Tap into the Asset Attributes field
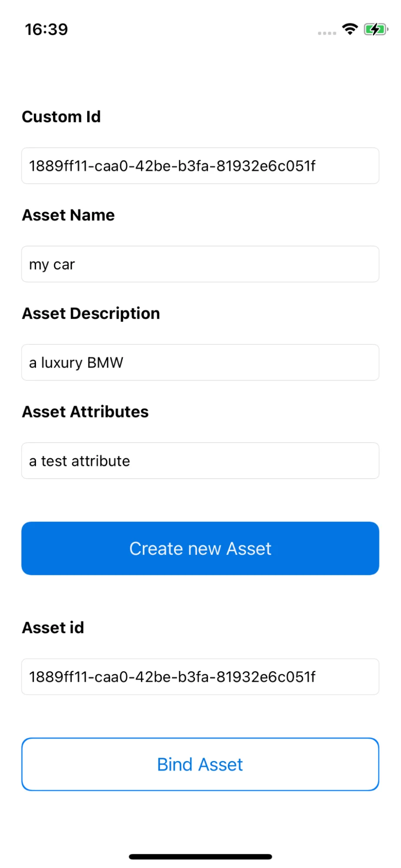 point(200,461)
